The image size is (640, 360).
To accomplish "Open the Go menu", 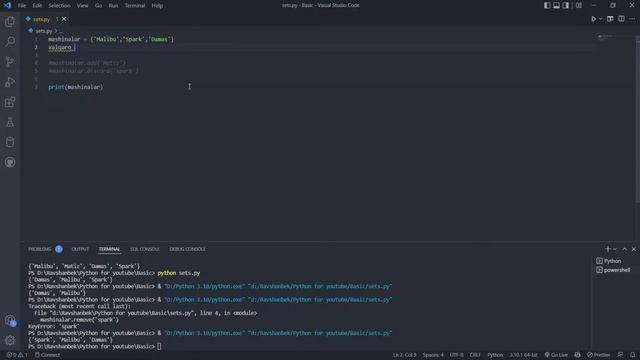I will (98, 6).
